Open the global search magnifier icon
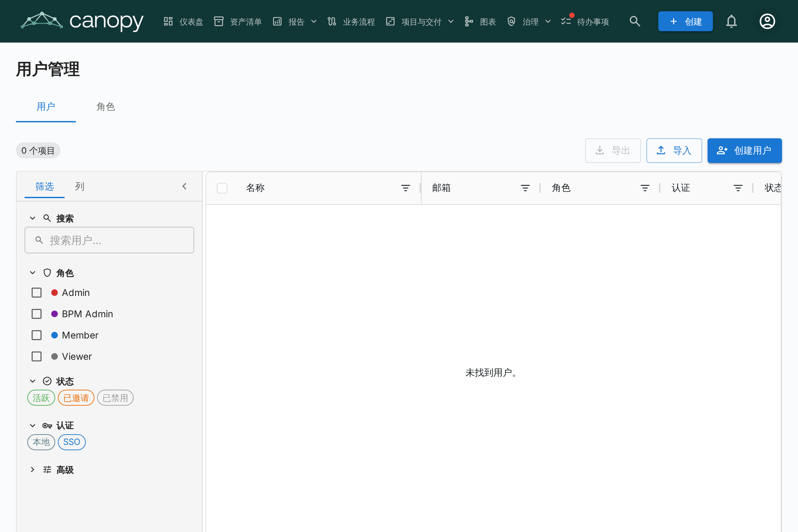This screenshot has width=798, height=532. click(x=635, y=21)
